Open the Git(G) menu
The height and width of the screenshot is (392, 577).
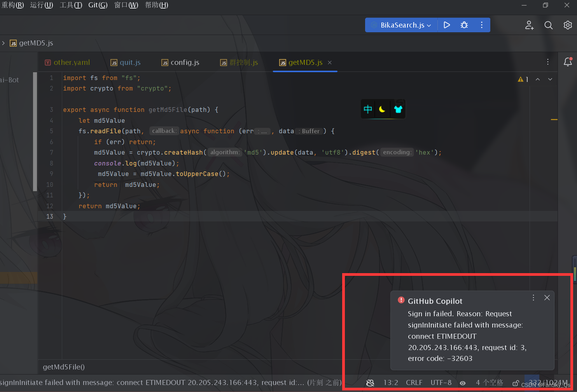click(98, 5)
